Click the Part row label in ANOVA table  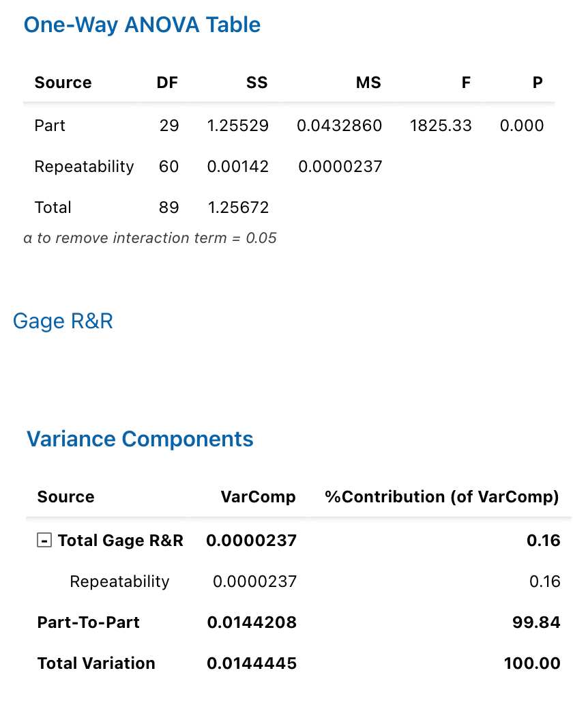pyautogui.click(x=50, y=126)
